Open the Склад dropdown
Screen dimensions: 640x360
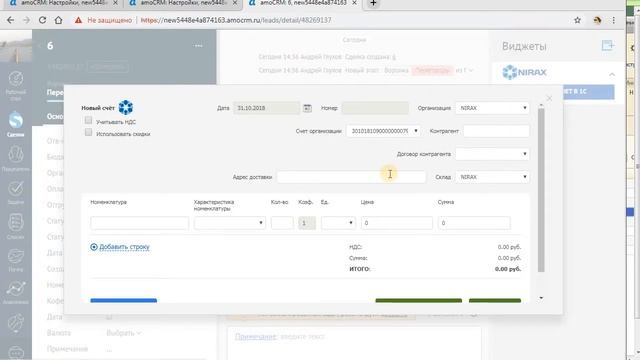coord(492,177)
